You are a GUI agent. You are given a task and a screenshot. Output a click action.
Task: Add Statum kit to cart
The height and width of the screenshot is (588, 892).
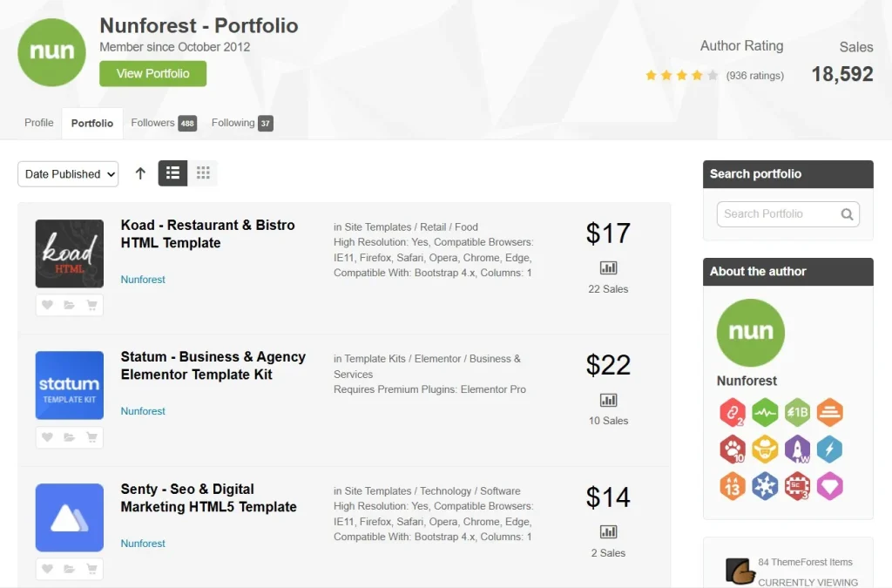[x=91, y=437]
